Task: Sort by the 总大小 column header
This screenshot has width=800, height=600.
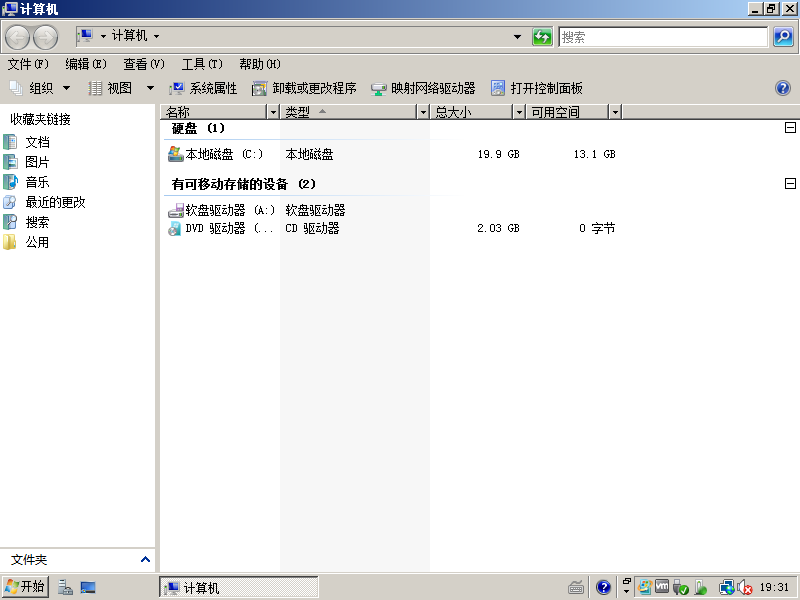Action: pyautogui.click(x=471, y=112)
